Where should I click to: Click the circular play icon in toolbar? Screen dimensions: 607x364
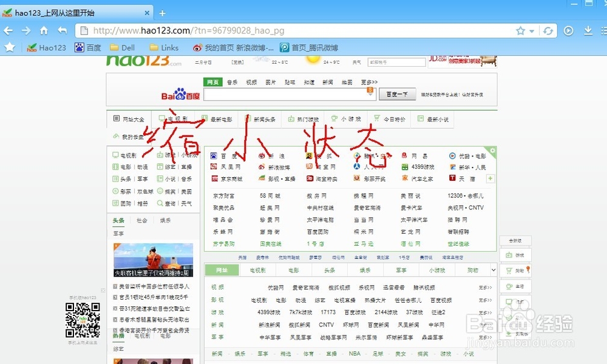(x=568, y=30)
